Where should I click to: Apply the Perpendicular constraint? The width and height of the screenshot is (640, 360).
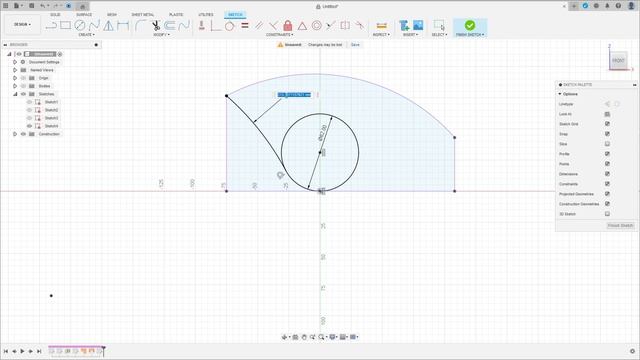(x=273, y=25)
